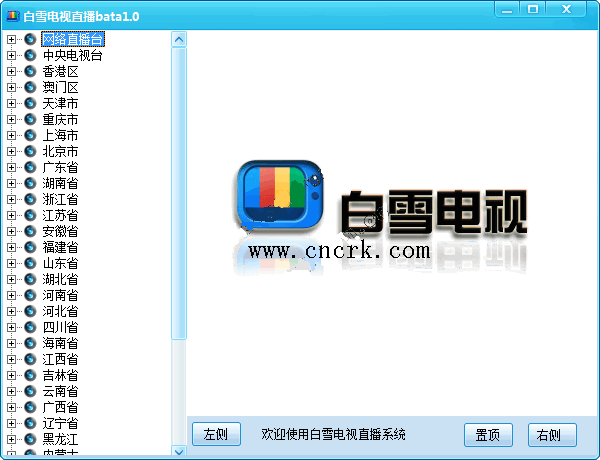600x460 pixels.
Task: Select the 河南省 label
Action: (60, 295)
